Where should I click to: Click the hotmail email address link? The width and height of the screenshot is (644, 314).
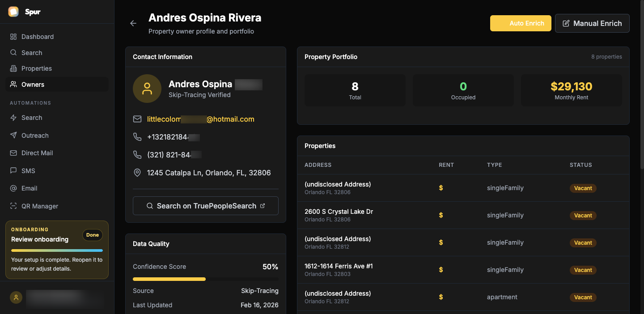click(201, 119)
